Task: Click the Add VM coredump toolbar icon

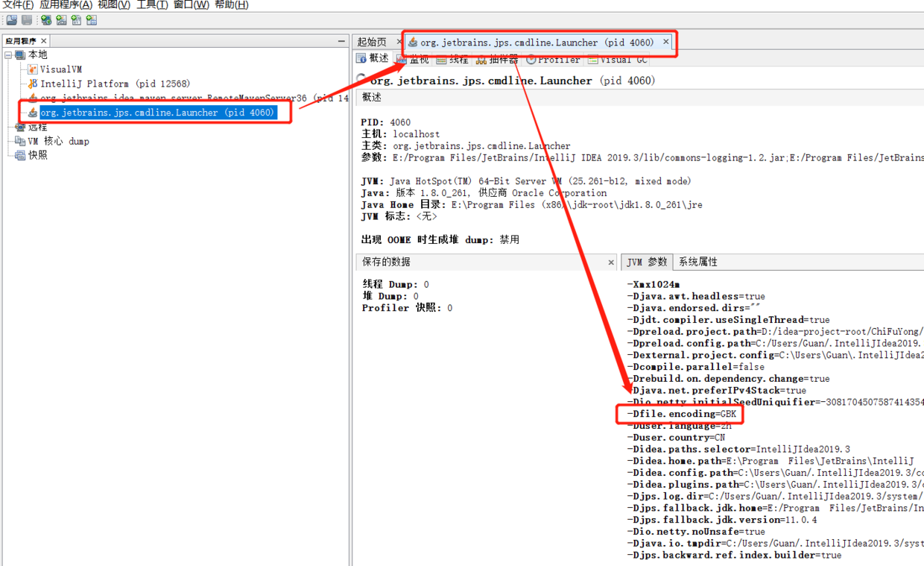Action: [76, 20]
